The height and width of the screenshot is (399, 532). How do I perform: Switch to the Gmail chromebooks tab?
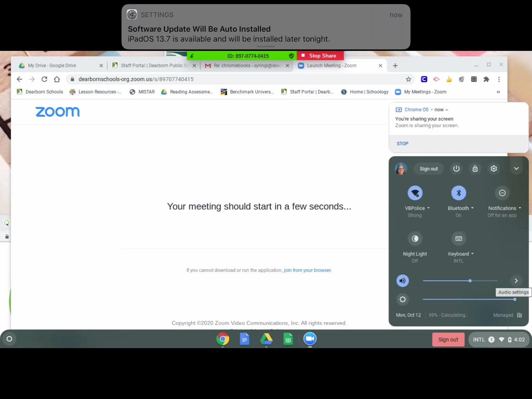click(247, 66)
